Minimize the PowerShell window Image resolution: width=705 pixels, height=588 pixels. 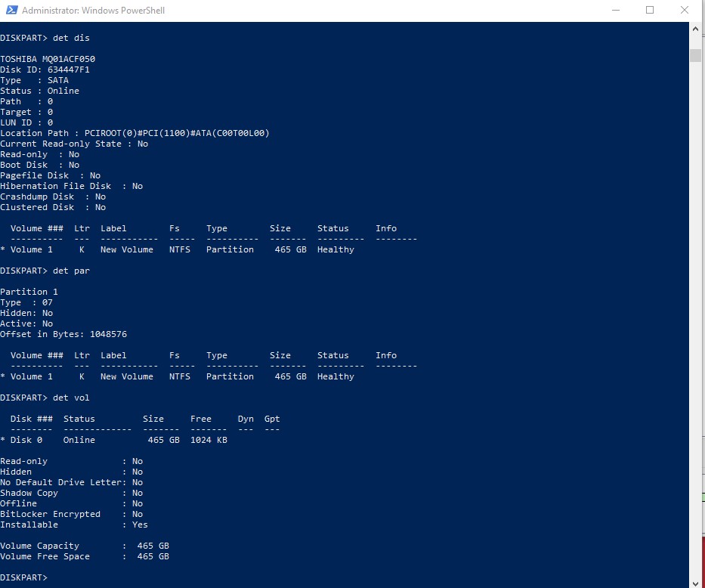pyautogui.click(x=615, y=11)
